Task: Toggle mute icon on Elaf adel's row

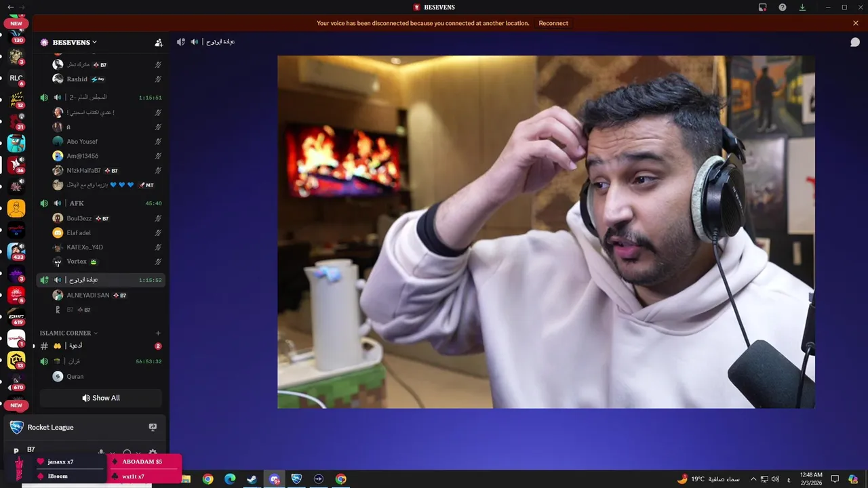Action: click(x=158, y=232)
